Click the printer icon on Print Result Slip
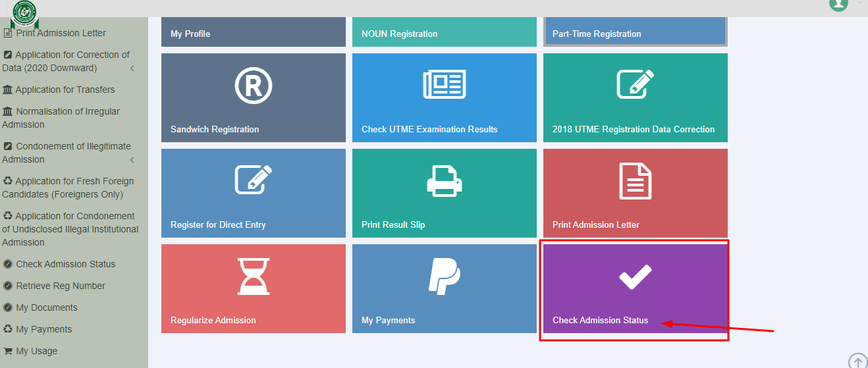Image resolution: width=868 pixels, height=368 pixels. point(445,180)
